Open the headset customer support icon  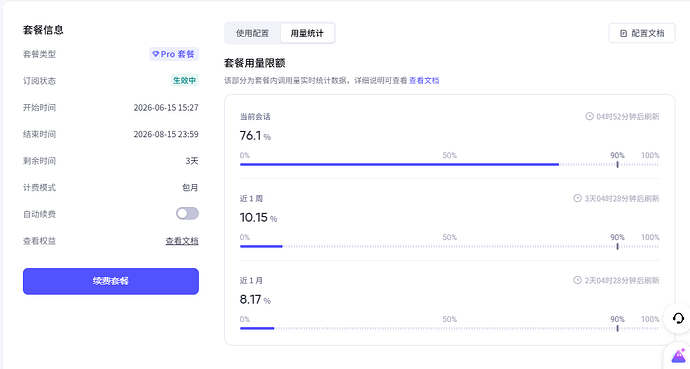tap(678, 318)
